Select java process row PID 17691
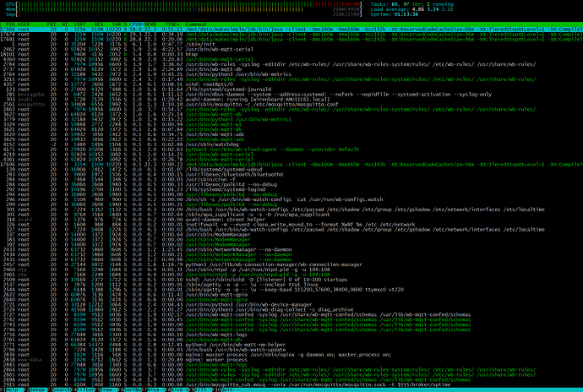The width and height of the screenshot is (583, 392). [291, 39]
